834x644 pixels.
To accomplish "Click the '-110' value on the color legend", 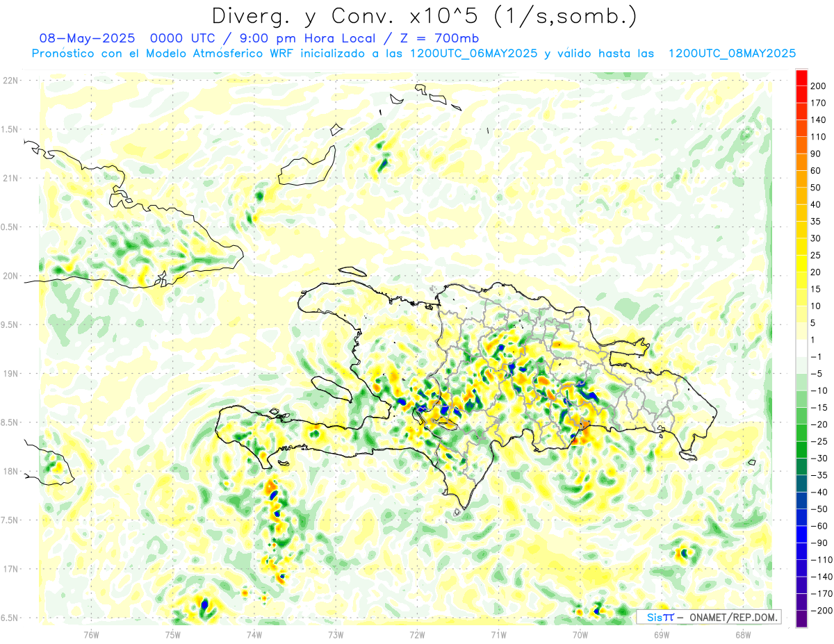I will click(821, 560).
